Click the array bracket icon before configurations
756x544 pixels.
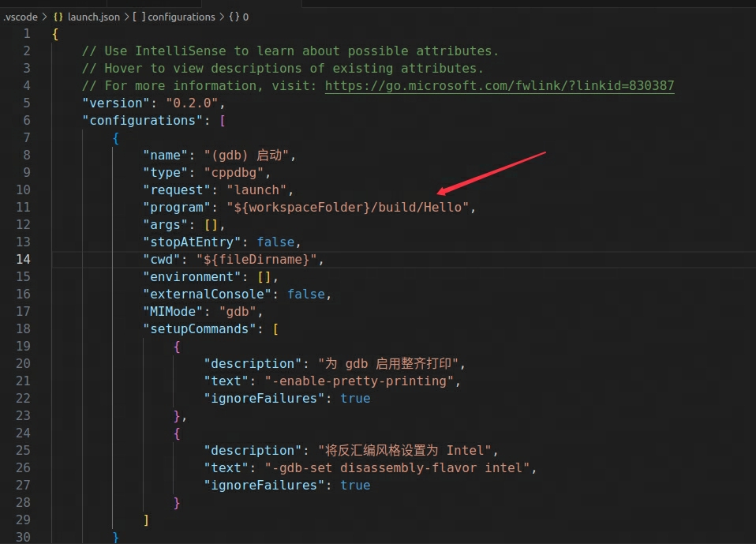tap(139, 17)
